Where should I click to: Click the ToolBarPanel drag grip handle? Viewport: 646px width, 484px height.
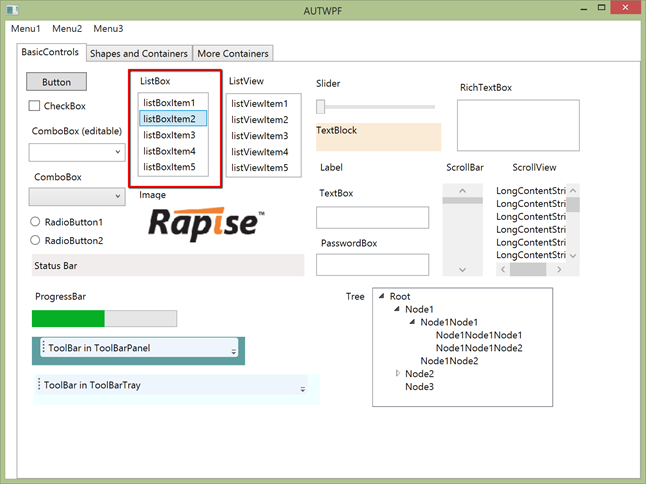pos(42,348)
